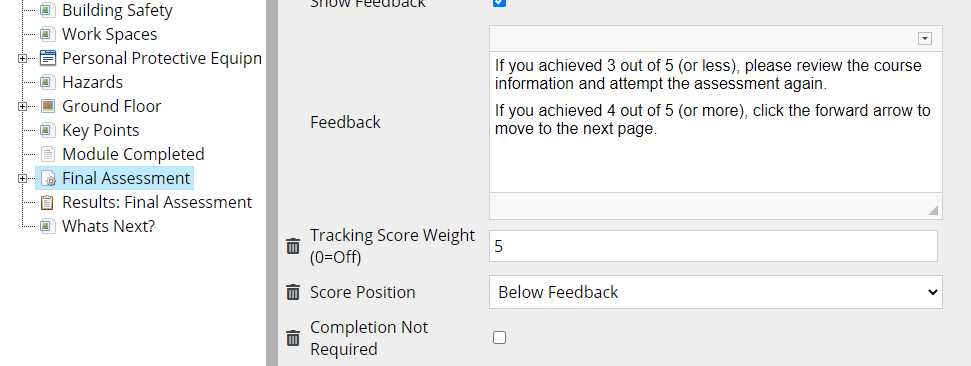
Task: Expand the Personal Protective Equipment node
Action: point(22,58)
